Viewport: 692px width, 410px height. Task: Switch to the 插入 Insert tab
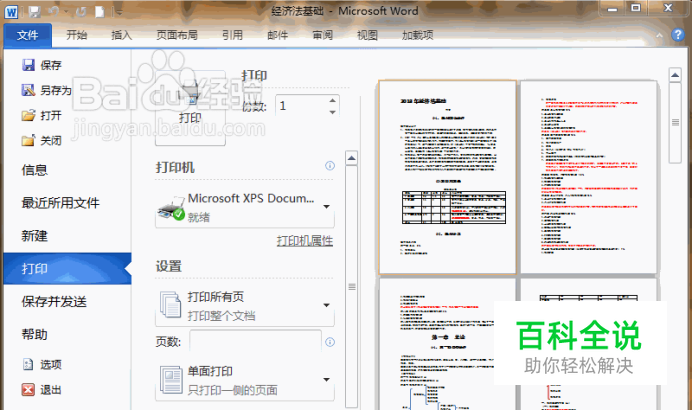pos(121,35)
